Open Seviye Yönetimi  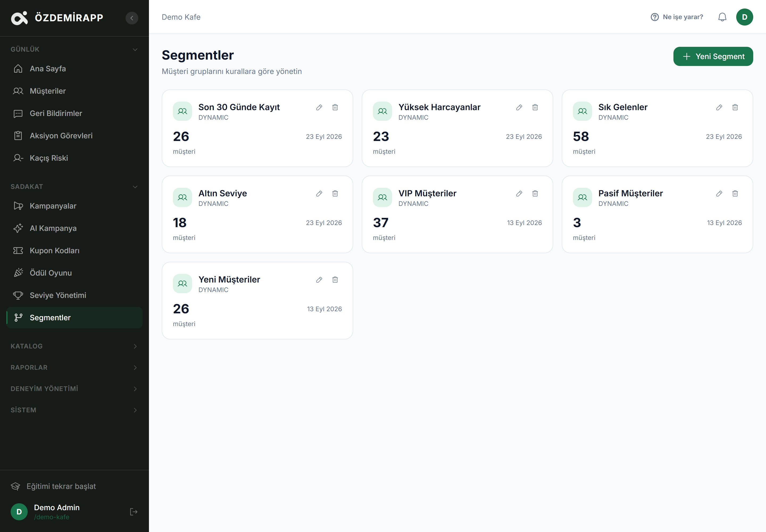[74, 295]
